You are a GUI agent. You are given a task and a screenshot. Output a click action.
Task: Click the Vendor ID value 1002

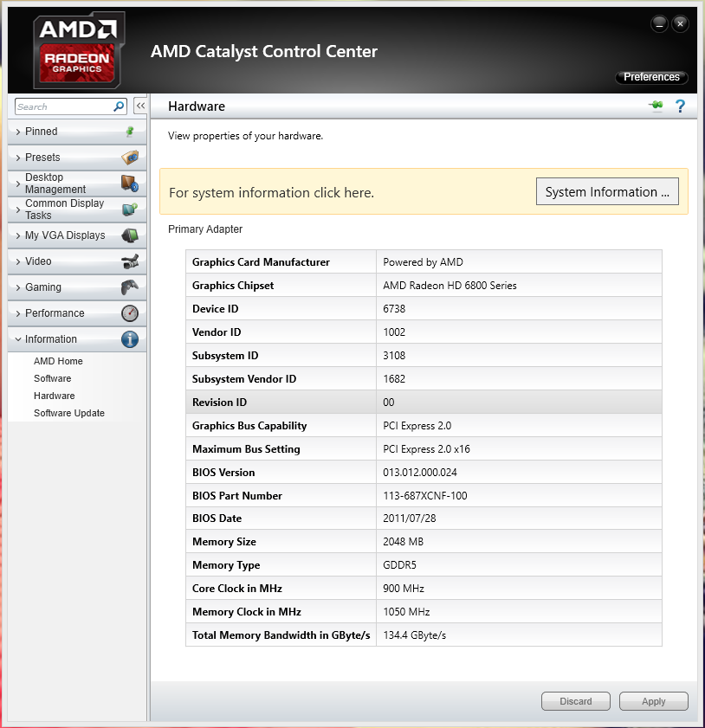(394, 332)
